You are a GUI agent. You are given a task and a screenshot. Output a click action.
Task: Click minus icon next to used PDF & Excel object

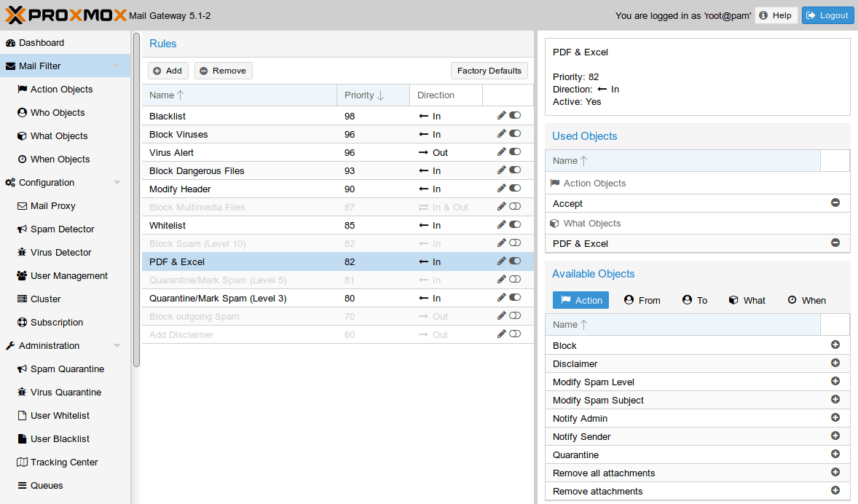(835, 243)
